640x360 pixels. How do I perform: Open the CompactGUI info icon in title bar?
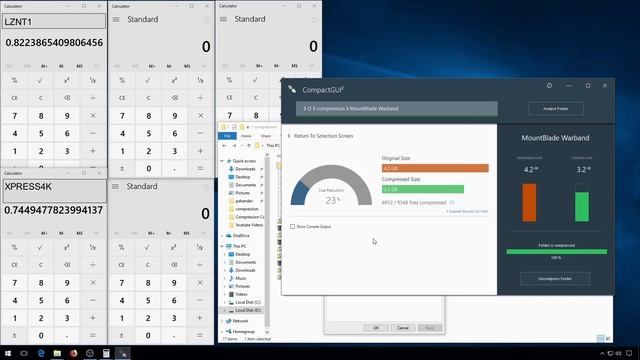pos(549,86)
